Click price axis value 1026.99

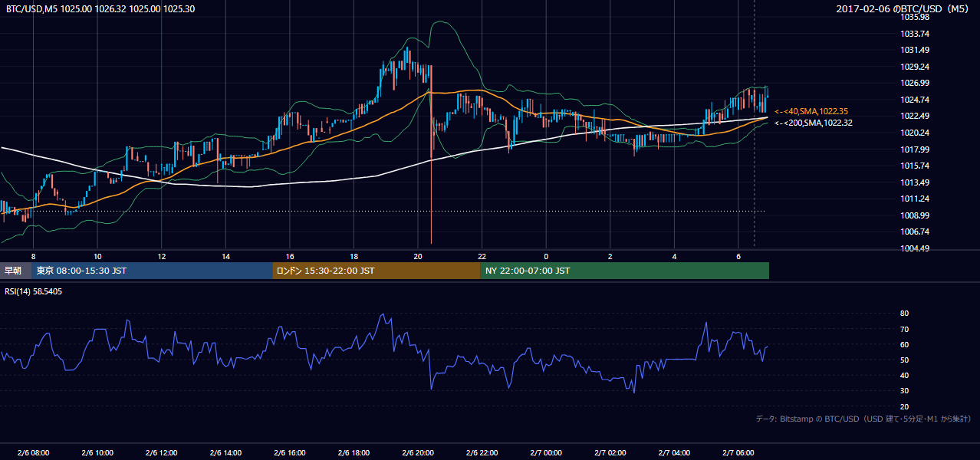[914, 83]
